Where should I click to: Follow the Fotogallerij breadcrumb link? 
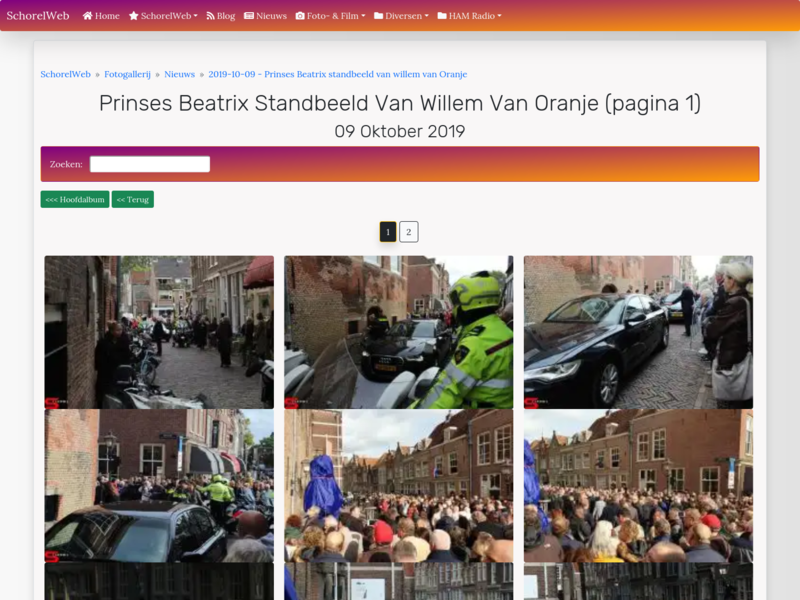tap(128, 74)
